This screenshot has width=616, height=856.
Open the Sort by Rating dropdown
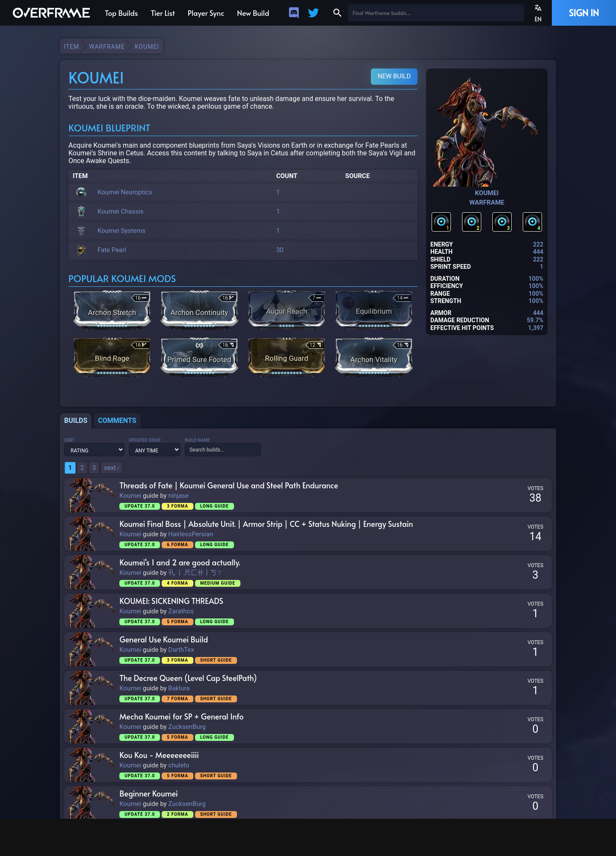[95, 450]
